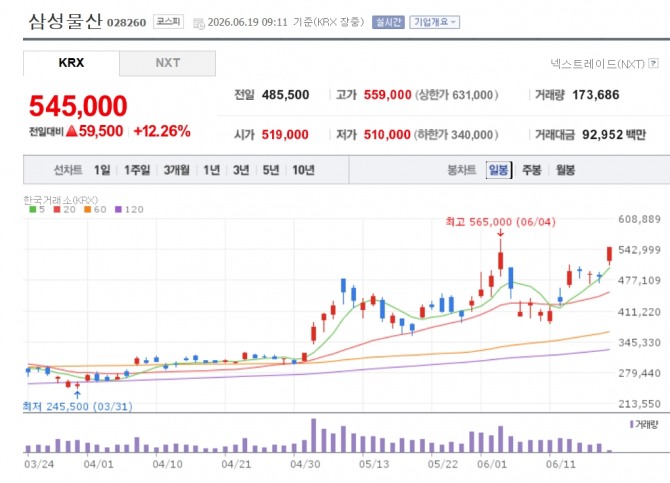Viewport: 670px width, 483px height.
Task: Select the 3년 line chart period
Action: point(241,170)
